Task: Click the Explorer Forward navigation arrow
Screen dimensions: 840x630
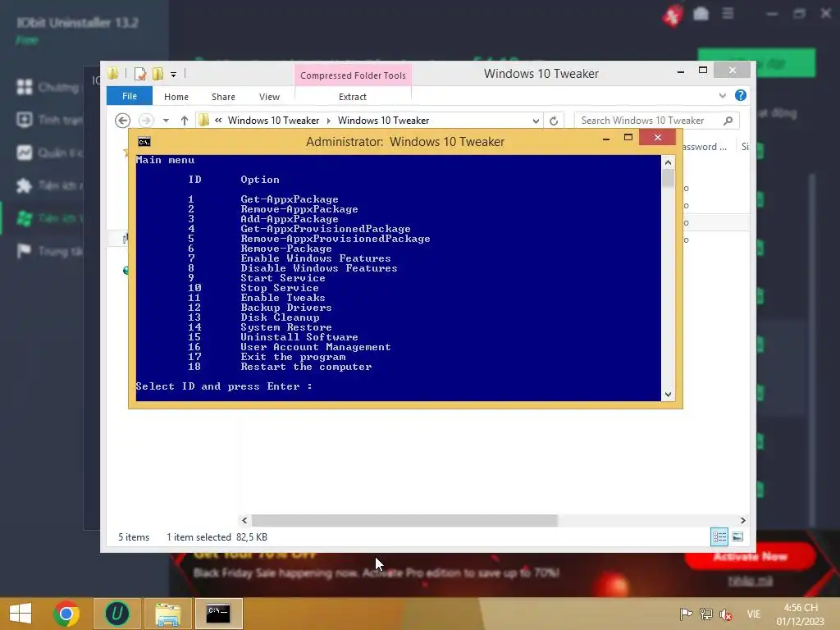Action: [146, 121]
